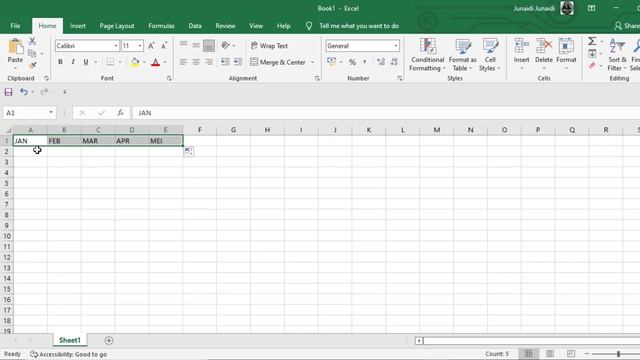Switch to the Insert tab
Viewport: 640px width, 360px height.
(78, 26)
